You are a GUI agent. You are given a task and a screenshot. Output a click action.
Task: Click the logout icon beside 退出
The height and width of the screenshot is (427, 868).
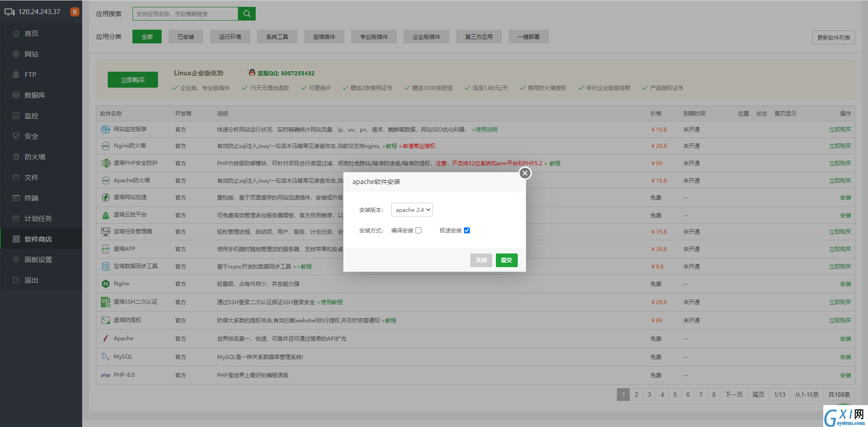(x=16, y=280)
